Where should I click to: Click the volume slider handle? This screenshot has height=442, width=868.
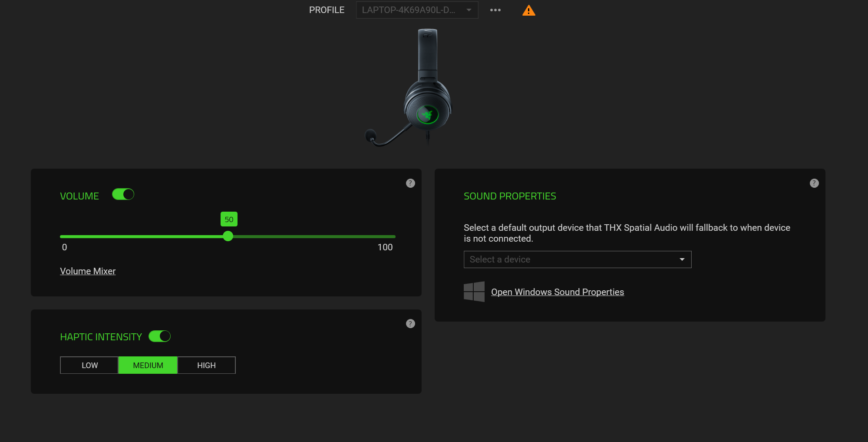[x=228, y=236]
